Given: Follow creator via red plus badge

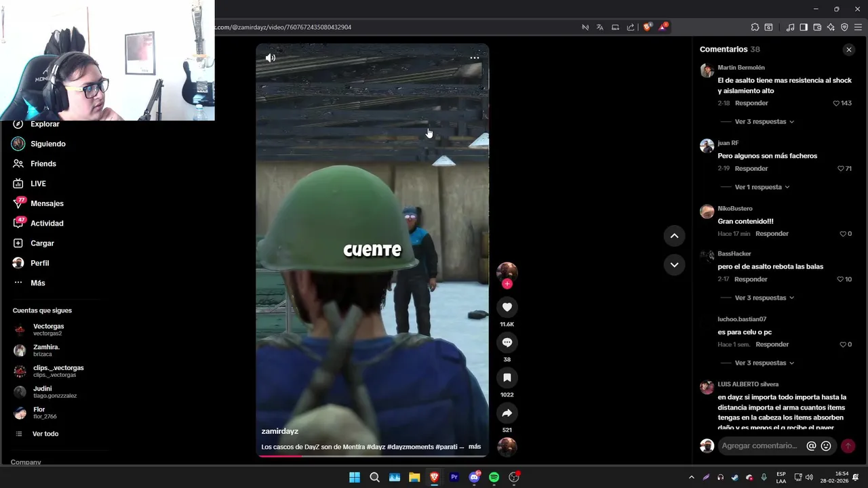Looking at the screenshot, I should coord(507,284).
